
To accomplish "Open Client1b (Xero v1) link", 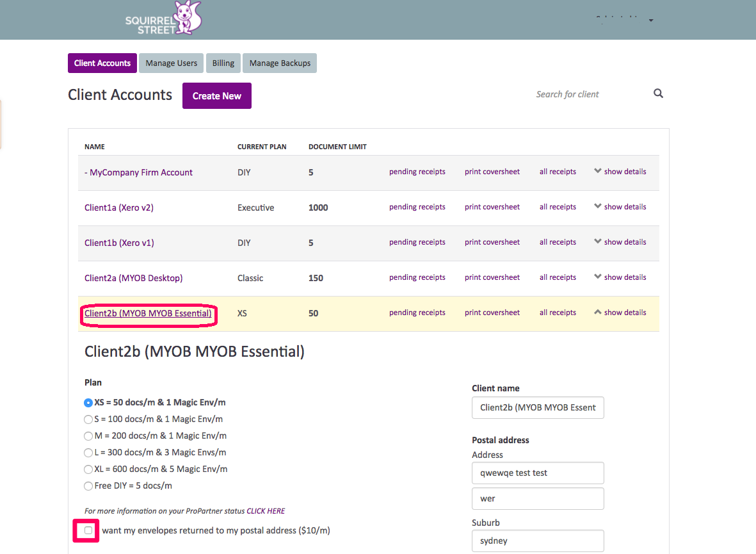I will (x=119, y=243).
